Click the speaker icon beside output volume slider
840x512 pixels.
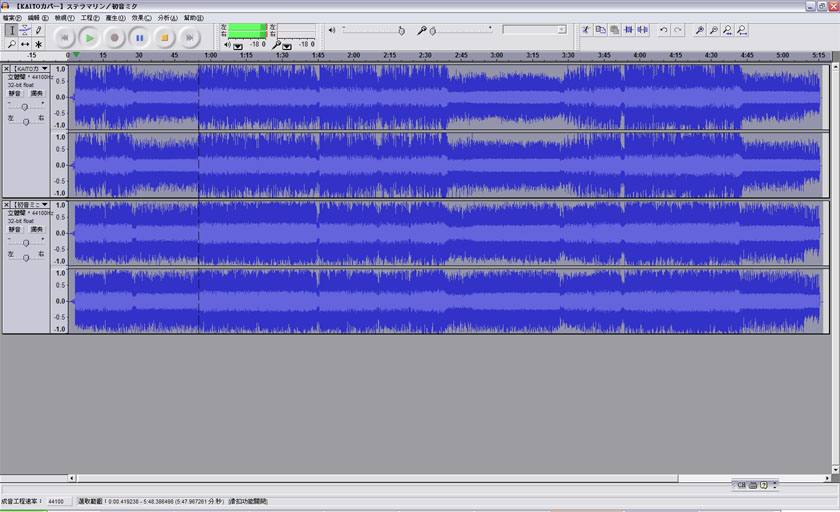[x=332, y=31]
